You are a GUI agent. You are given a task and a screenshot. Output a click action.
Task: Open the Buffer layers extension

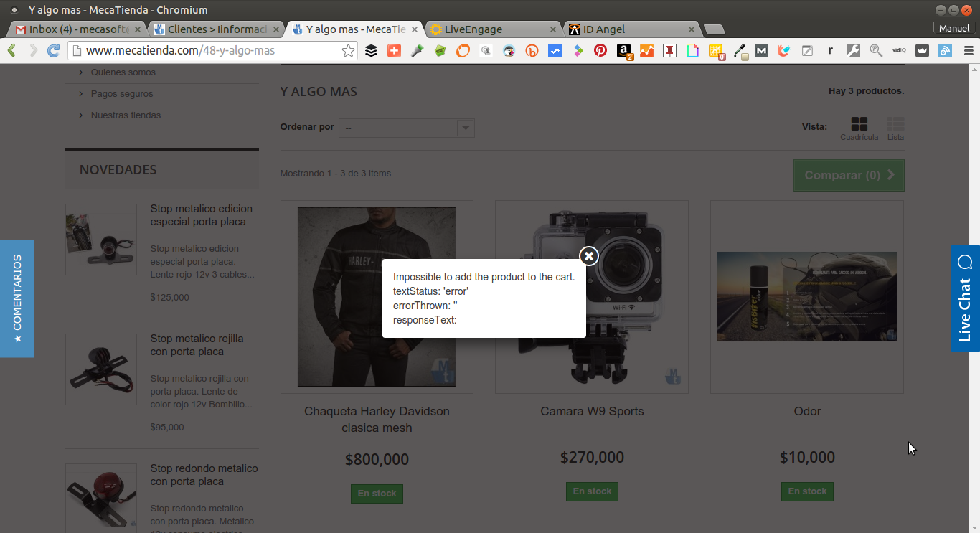371,51
